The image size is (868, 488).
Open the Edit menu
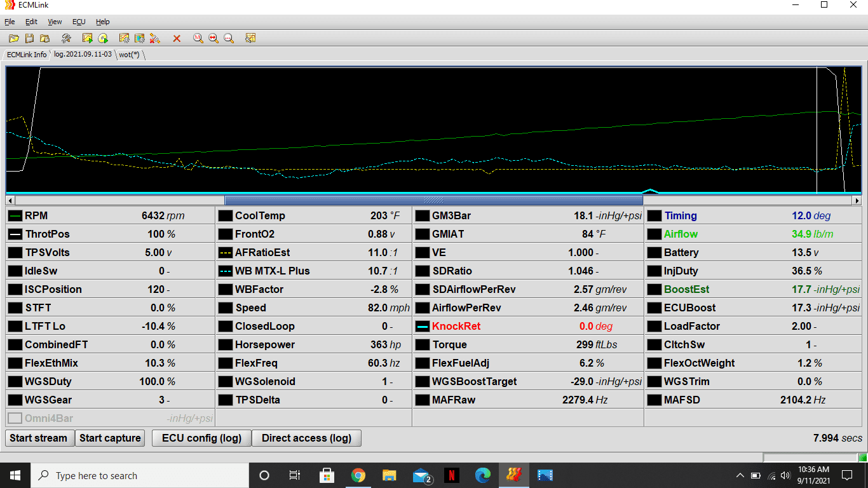[x=31, y=22]
